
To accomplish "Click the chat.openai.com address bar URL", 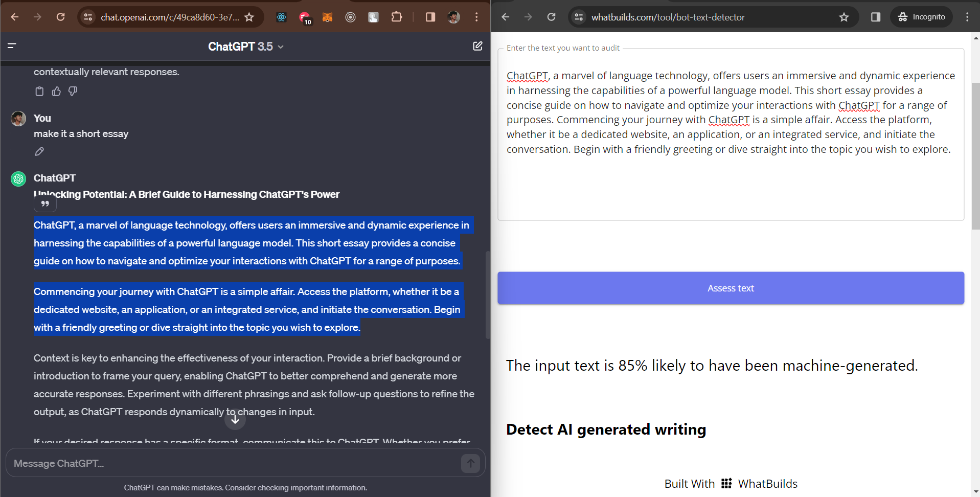I will pyautogui.click(x=170, y=17).
